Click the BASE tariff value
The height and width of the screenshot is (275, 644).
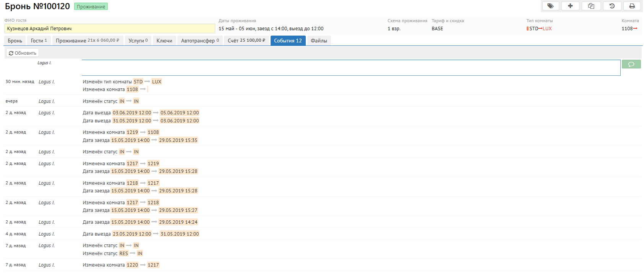(x=438, y=29)
